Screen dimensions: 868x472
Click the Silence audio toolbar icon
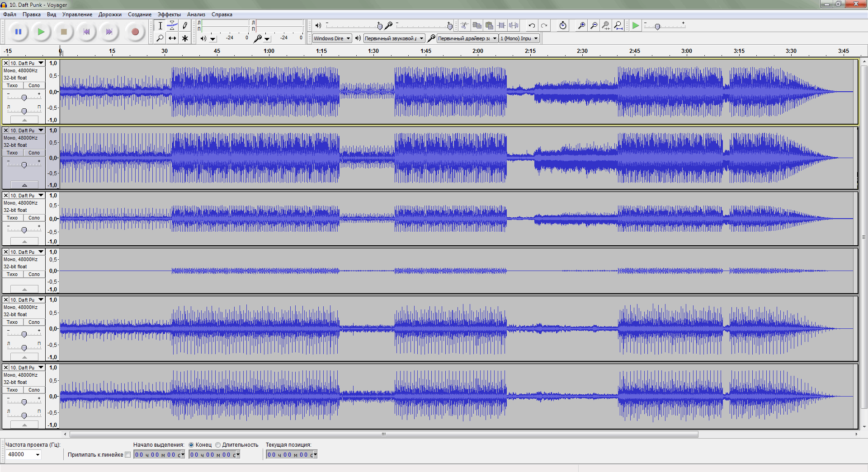[x=514, y=26]
